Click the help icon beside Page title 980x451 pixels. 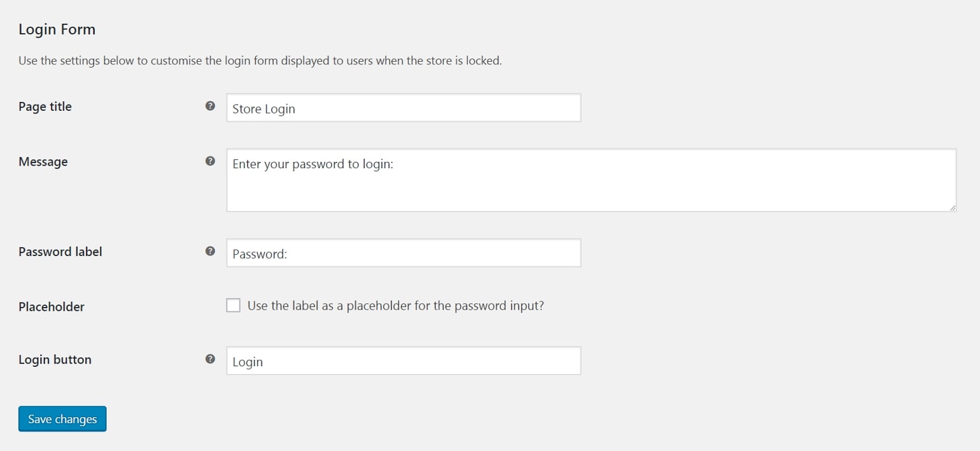(211, 106)
